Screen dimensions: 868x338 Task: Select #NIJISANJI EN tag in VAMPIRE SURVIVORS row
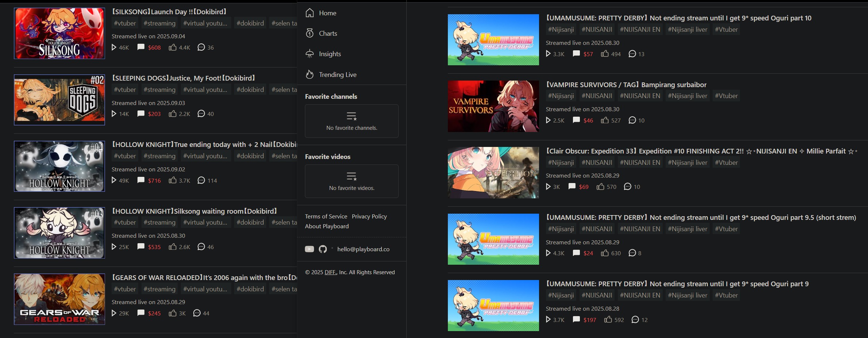click(640, 96)
